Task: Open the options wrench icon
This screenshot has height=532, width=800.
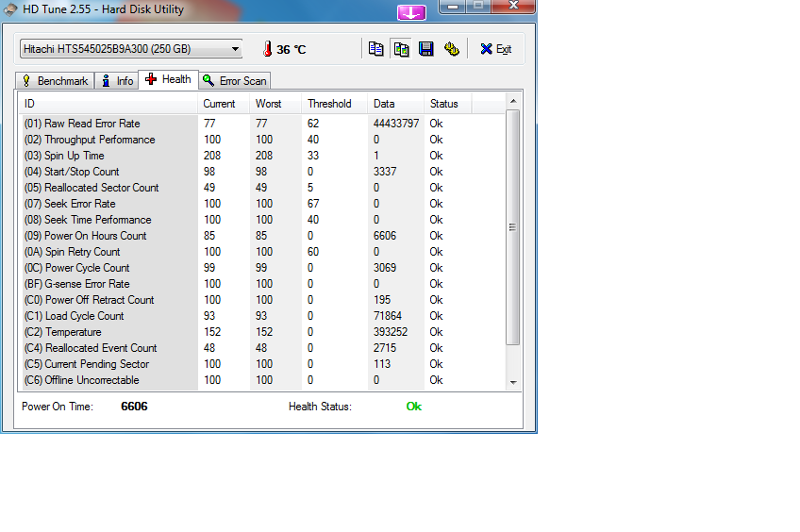Action: pos(452,49)
